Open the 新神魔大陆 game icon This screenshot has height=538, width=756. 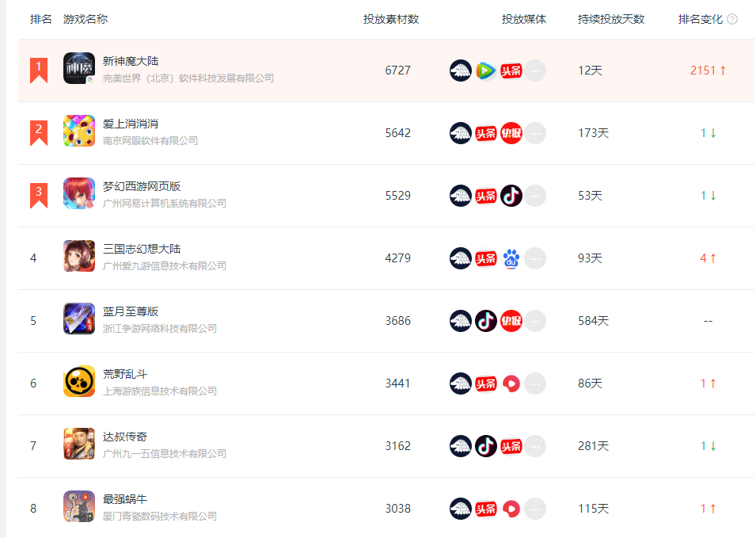click(79, 68)
